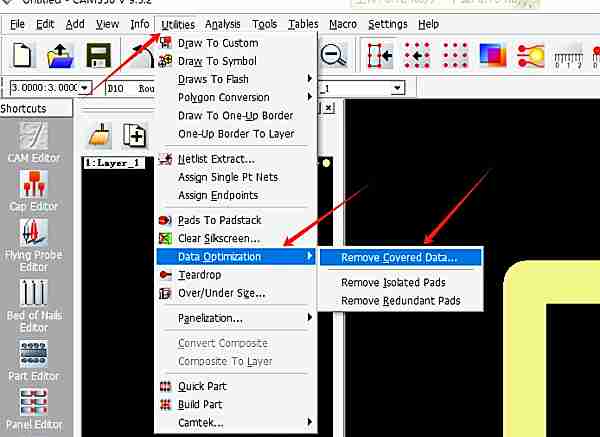
Task: Expand the Data Optimization submenu
Action: [236, 256]
